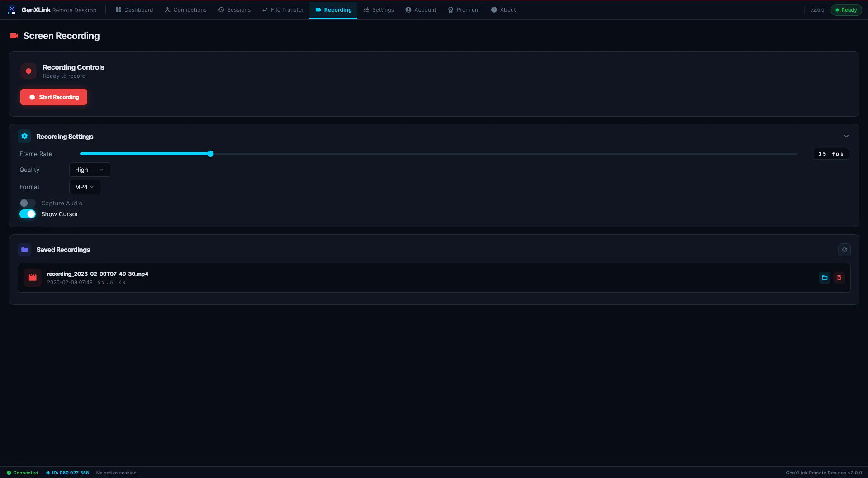Image resolution: width=868 pixels, height=478 pixels.
Task: Click the Frame Rate label
Action: click(36, 154)
